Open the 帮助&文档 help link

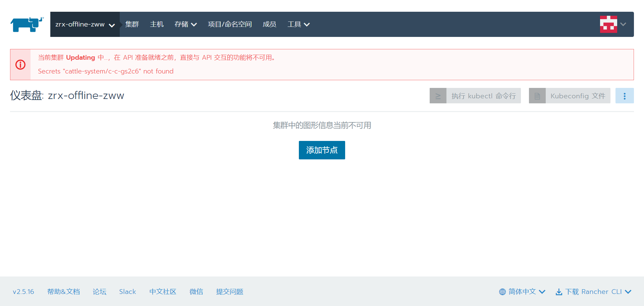[63, 292]
